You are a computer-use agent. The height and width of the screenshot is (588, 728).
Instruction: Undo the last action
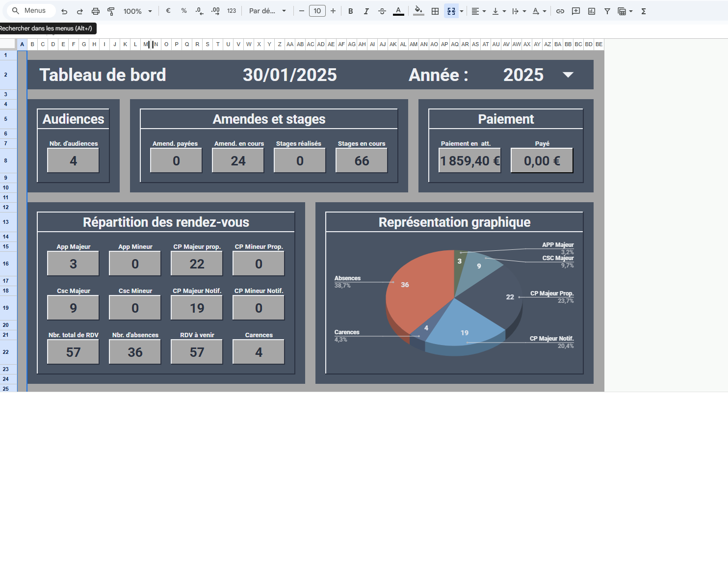pos(64,11)
